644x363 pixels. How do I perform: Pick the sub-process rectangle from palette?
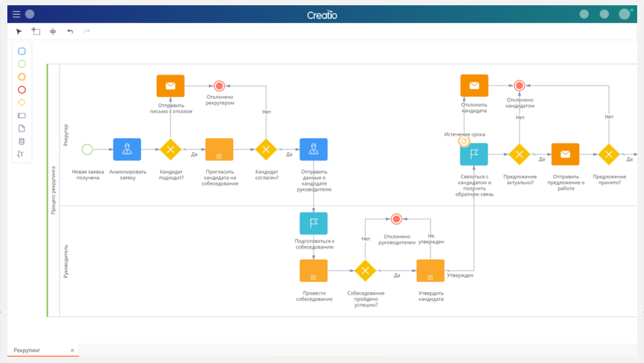click(x=22, y=115)
